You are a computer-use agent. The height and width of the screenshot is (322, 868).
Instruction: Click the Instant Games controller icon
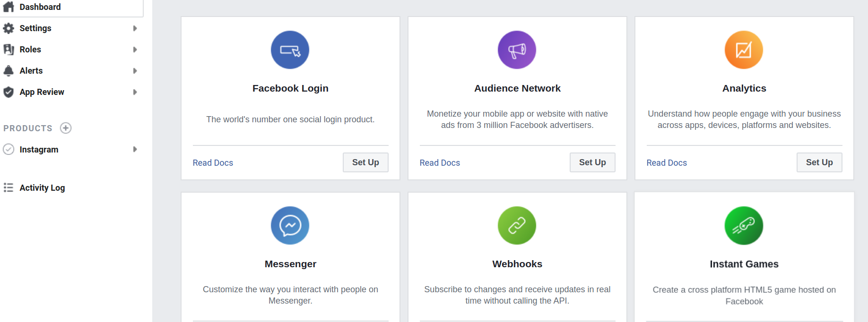pyautogui.click(x=744, y=226)
